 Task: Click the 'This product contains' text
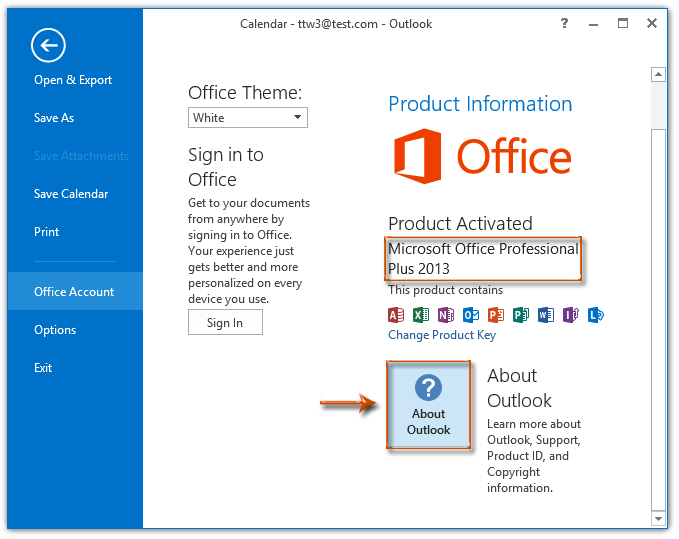446,290
